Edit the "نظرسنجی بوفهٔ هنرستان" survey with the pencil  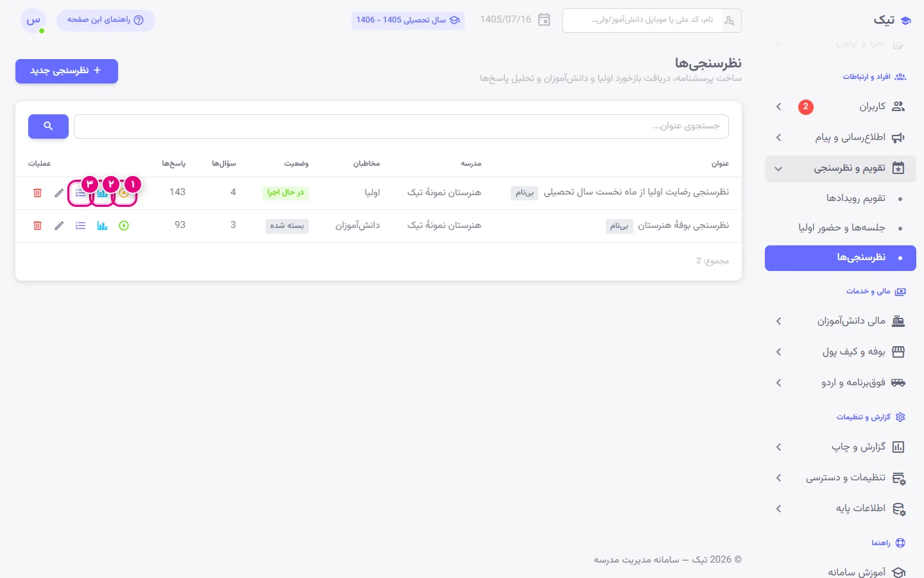[59, 226]
